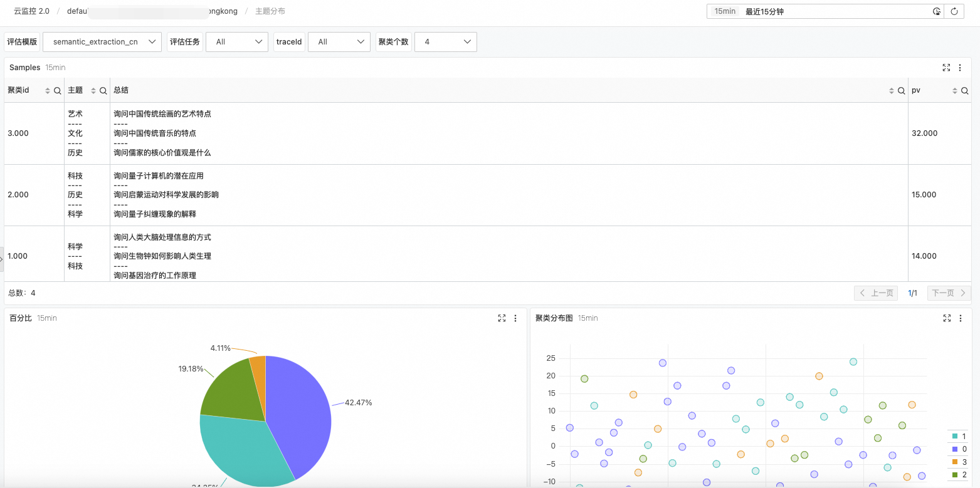Expand Samples panel to fullscreen

click(946, 68)
